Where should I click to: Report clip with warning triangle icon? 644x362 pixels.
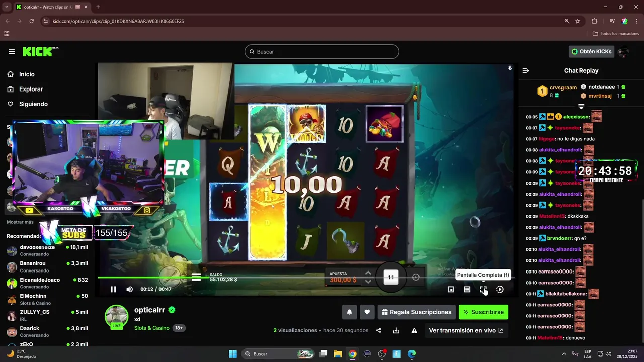point(414,330)
